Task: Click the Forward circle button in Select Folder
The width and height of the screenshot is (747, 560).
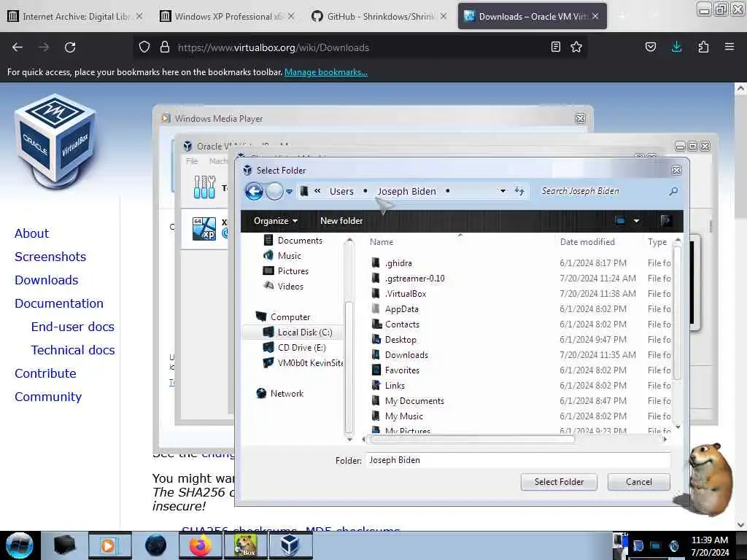Action: point(274,192)
